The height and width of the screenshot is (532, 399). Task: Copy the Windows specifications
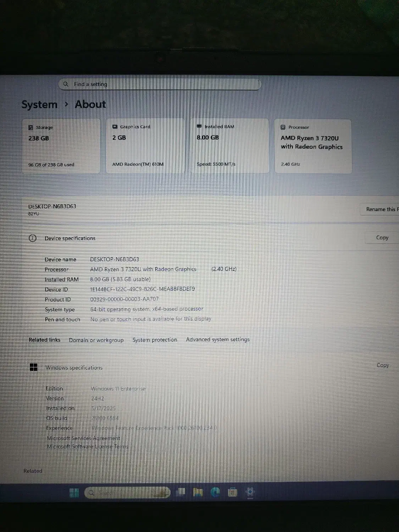coord(383,365)
